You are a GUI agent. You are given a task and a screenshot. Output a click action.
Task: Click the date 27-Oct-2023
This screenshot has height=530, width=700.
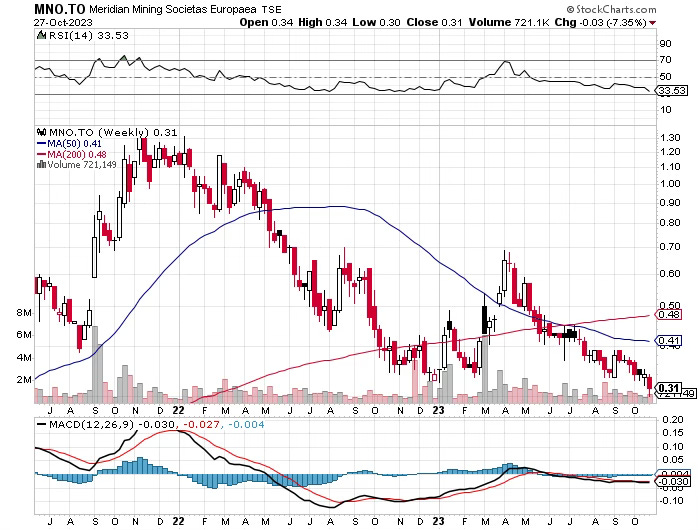(x=63, y=22)
